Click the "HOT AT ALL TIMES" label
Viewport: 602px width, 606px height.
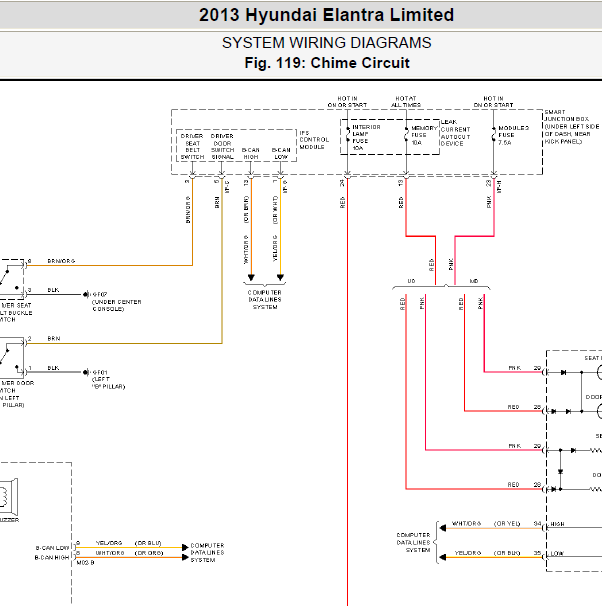406,102
